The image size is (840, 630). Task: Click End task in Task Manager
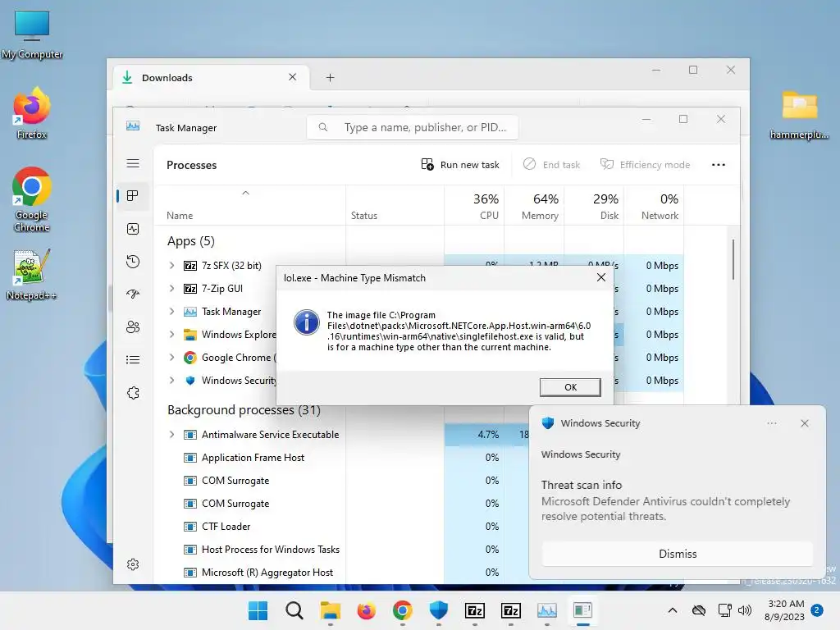pos(552,164)
